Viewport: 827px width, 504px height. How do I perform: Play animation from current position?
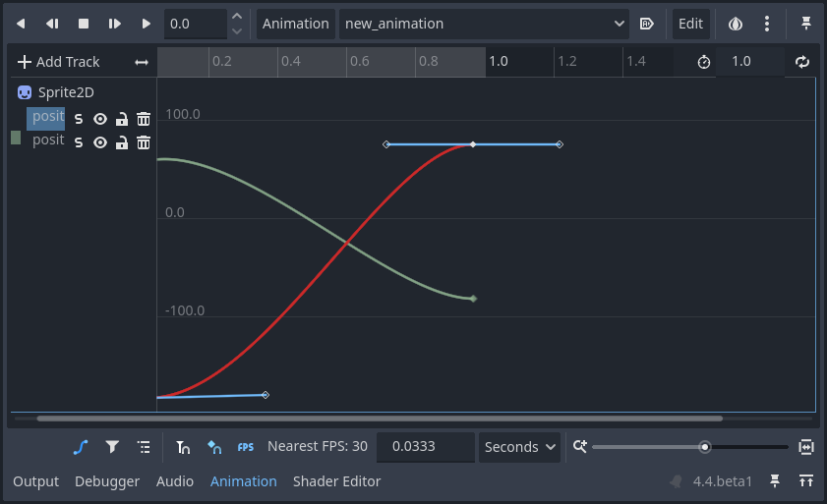147,24
